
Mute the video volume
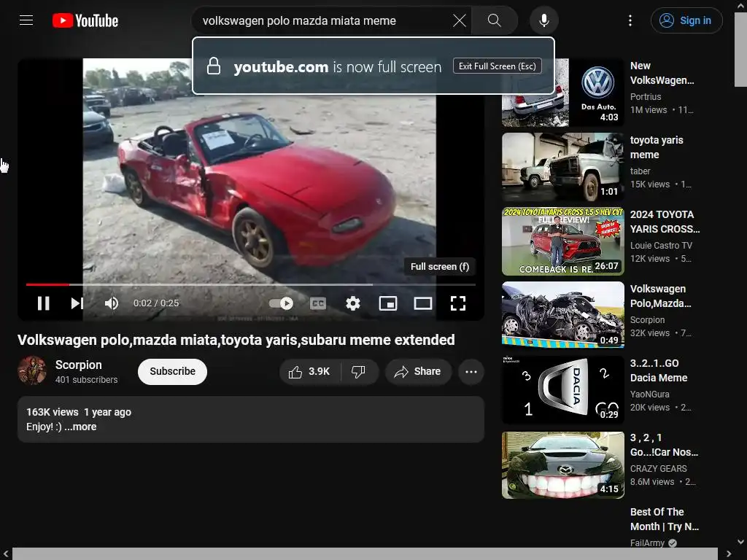coord(112,303)
